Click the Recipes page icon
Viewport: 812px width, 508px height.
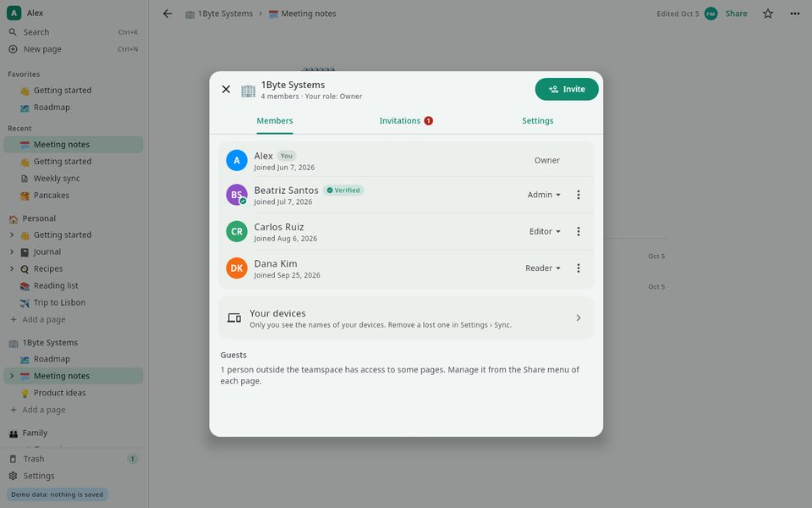[25, 269]
